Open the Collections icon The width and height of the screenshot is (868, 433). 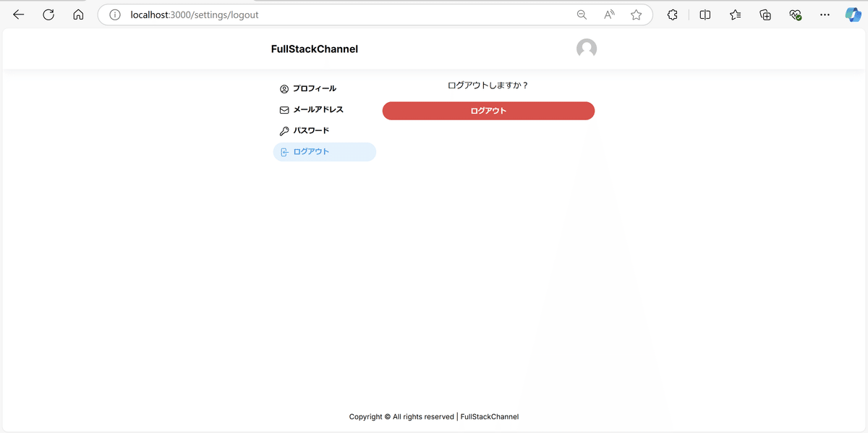coord(765,14)
